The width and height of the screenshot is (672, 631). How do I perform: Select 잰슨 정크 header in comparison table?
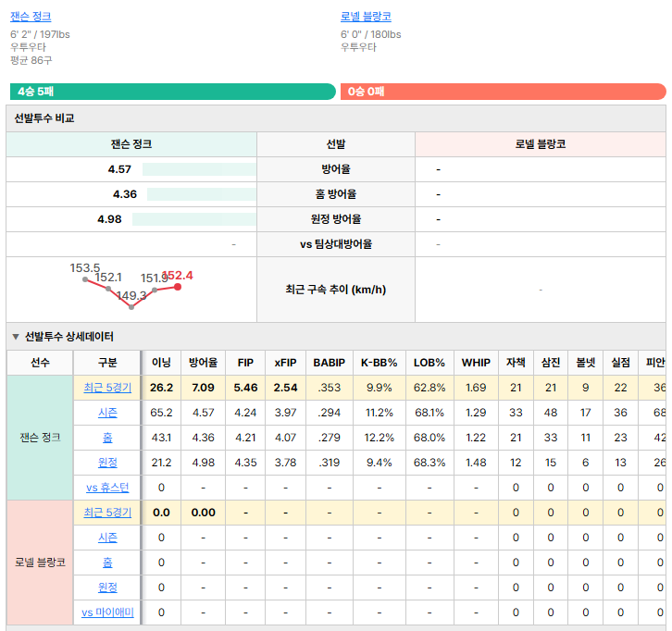coord(131,144)
